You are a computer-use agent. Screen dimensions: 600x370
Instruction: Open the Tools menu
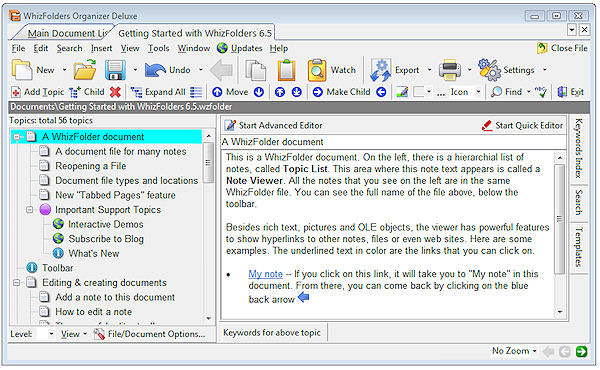pyautogui.click(x=158, y=49)
